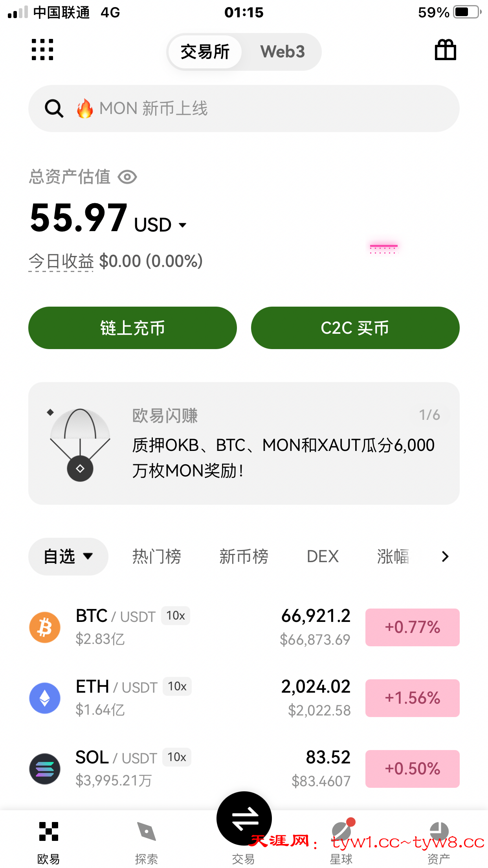This screenshot has width=488, height=868.
Task: Hide total asset value with eye icon
Action: pyautogui.click(x=127, y=177)
